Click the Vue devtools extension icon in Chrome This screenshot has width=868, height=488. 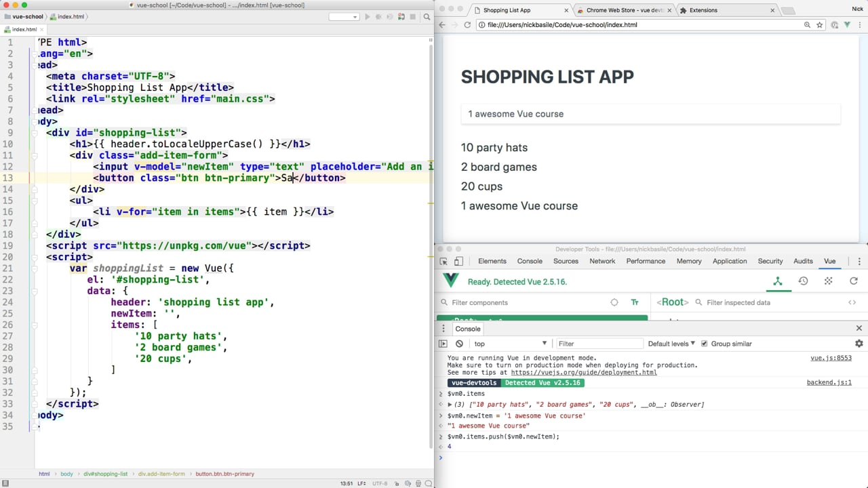(x=846, y=24)
